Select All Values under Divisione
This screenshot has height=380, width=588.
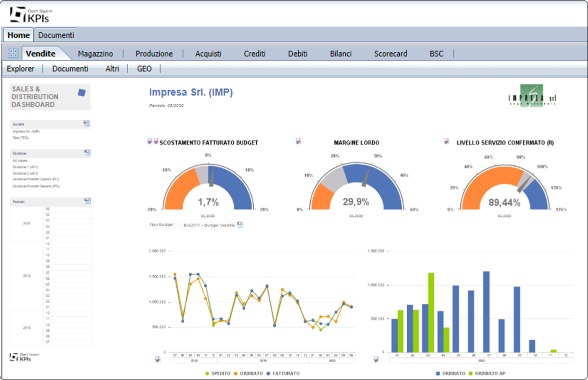(x=20, y=160)
